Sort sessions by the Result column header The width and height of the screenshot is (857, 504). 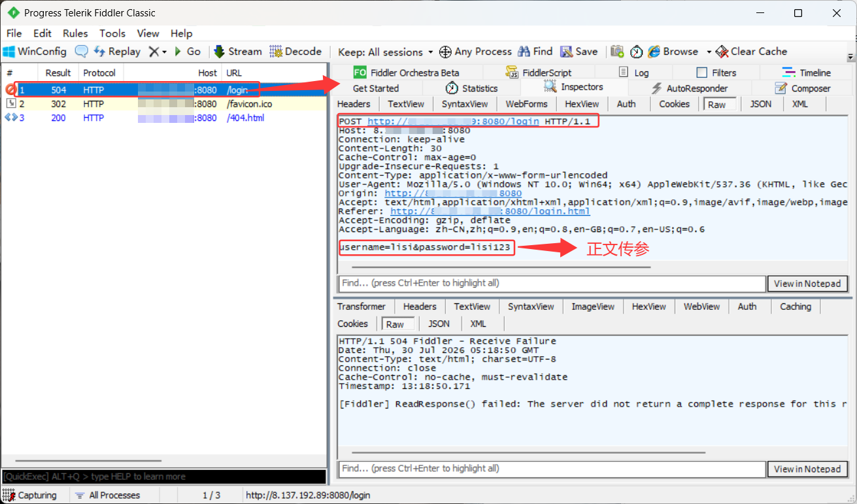coord(58,73)
